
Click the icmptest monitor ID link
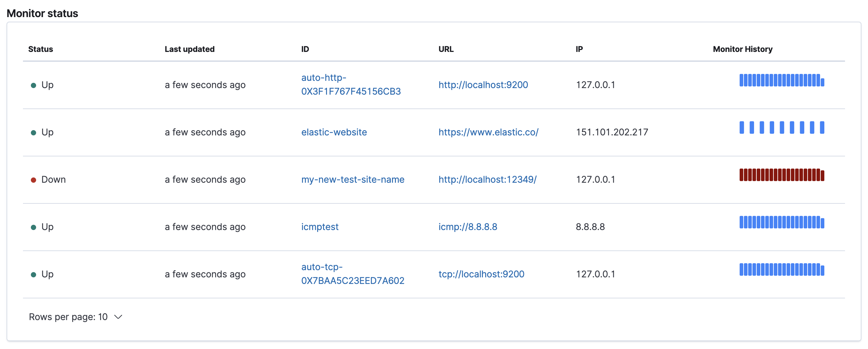point(320,227)
